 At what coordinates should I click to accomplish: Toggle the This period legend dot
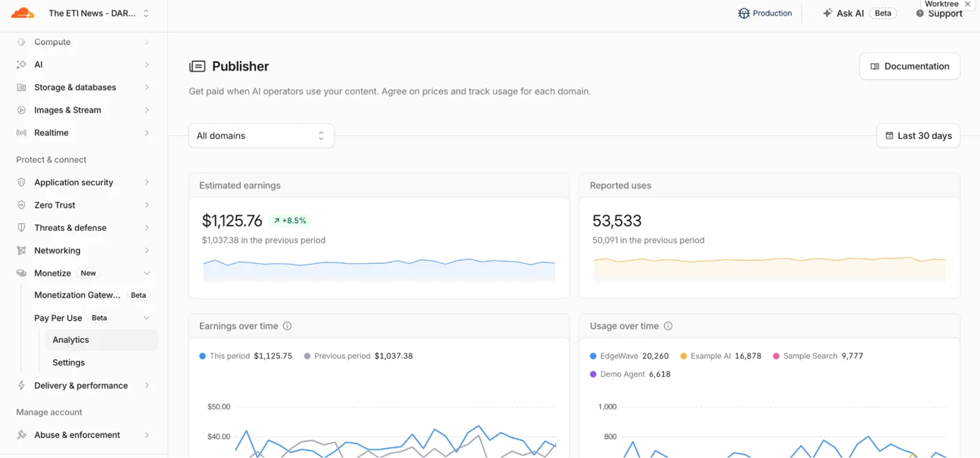[x=202, y=357]
